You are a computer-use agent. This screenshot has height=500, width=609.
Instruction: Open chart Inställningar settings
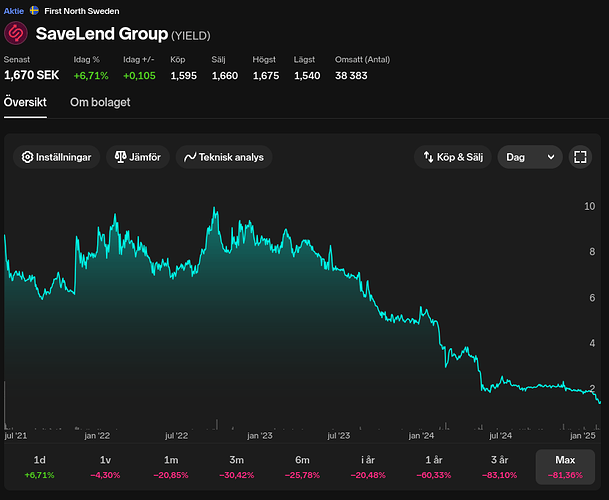tap(56, 157)
